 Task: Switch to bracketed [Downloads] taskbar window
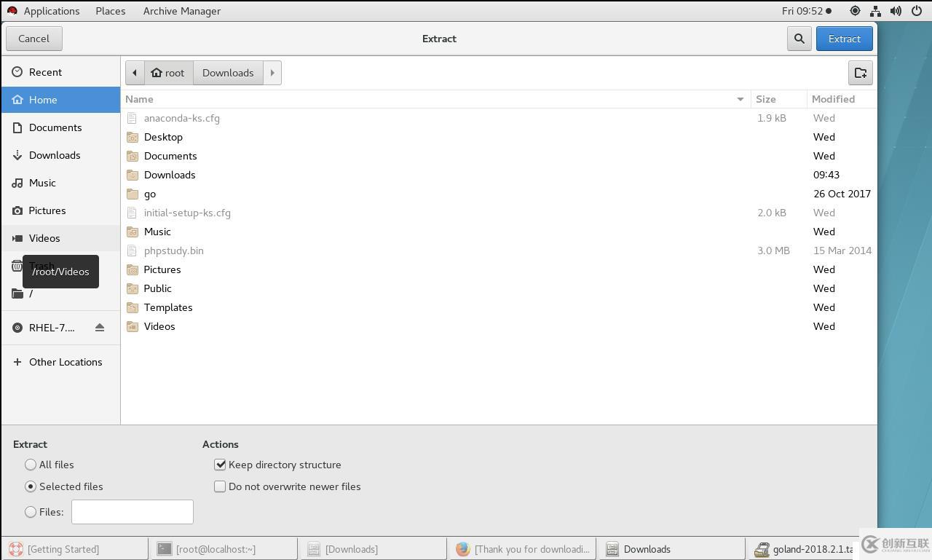(374, 549)
